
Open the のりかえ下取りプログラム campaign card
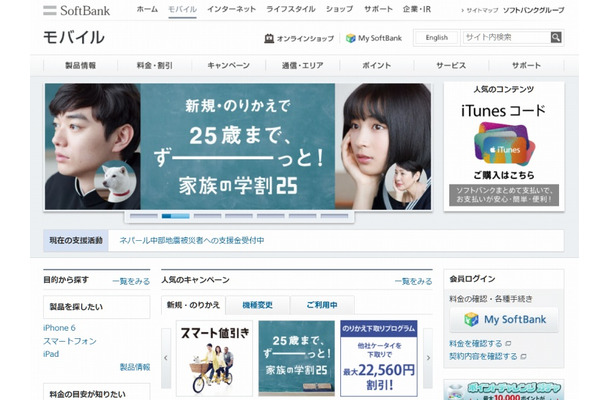[379, 358]
